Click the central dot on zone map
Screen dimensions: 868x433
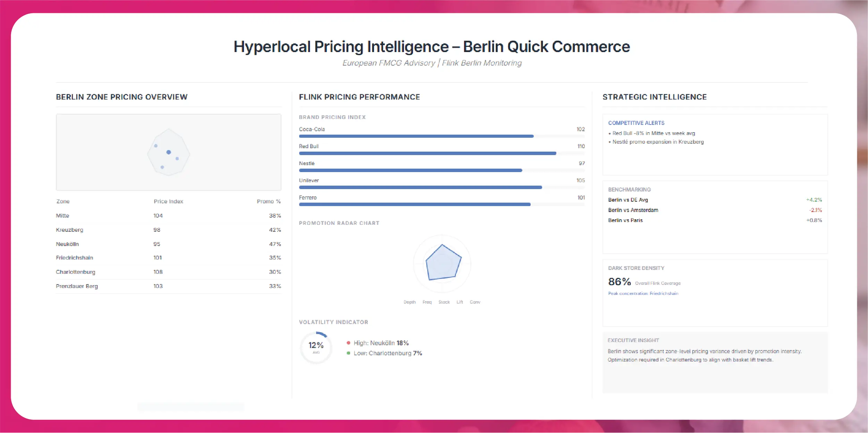click(169, 152)
